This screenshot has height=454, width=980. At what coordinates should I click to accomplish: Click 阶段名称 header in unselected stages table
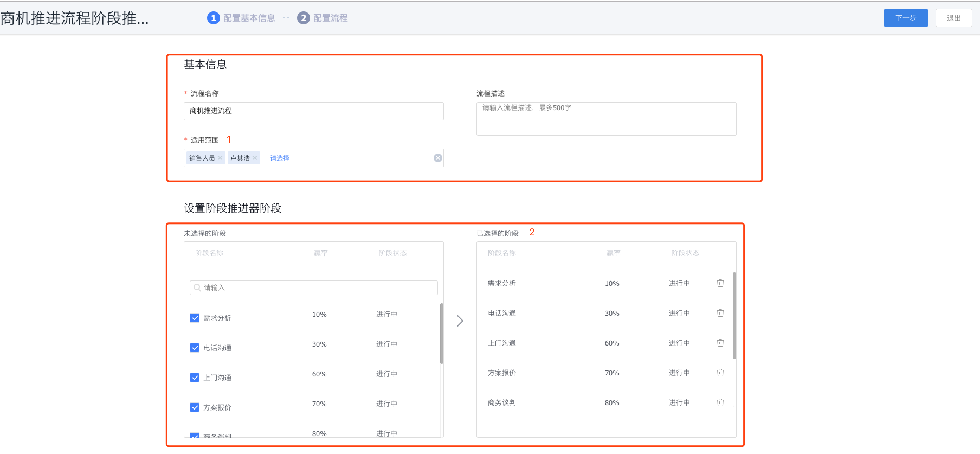coord(209,253)
